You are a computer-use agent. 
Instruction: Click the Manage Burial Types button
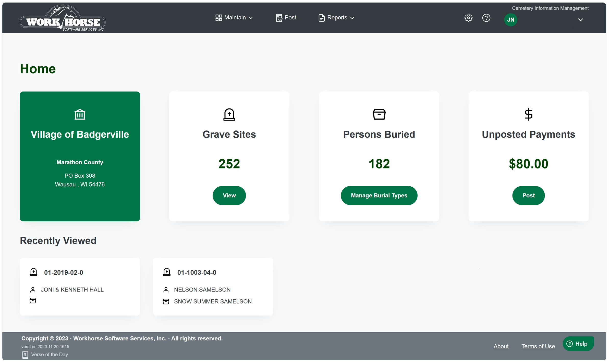(379, 195)
